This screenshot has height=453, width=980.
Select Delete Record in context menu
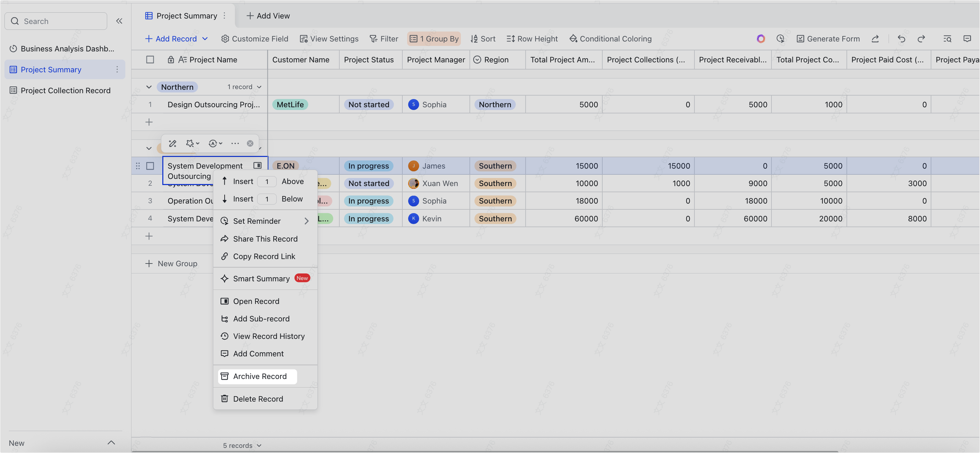[x=265, y=399]
